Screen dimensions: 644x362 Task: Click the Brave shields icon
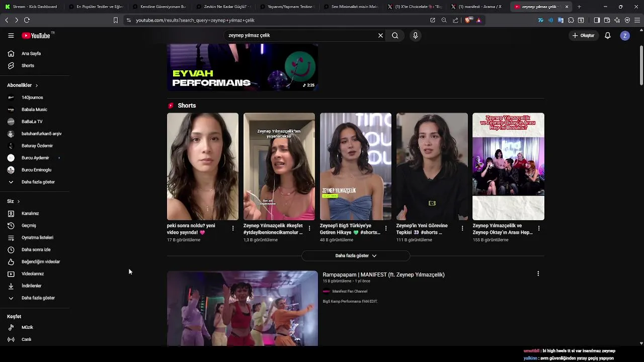pyautogui.click(x=468, y=20)
